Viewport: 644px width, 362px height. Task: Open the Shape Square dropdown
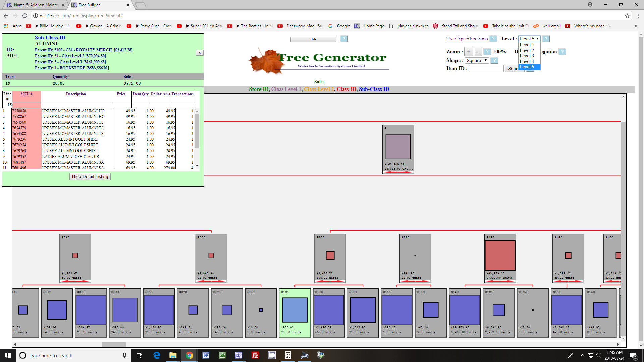point(476,61)
